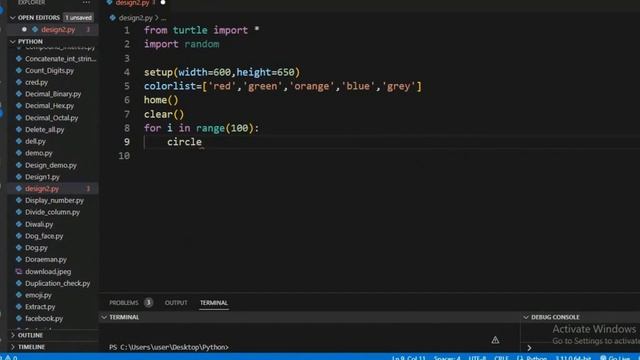
Task: Open design2.py in the Open Editors list
Action: click(x=58, y=29)
